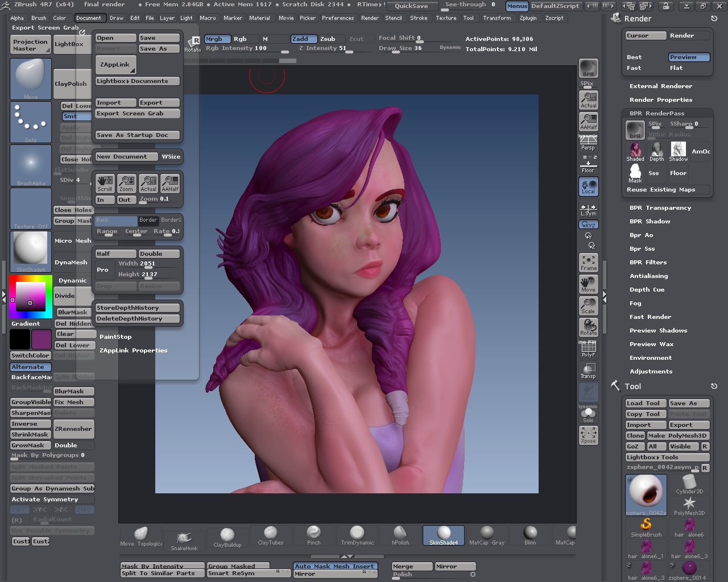The width and height of the screenshot is (728, 582).
Task: Click the Depth render pass thumbnail
Action: tap(657, 151)
